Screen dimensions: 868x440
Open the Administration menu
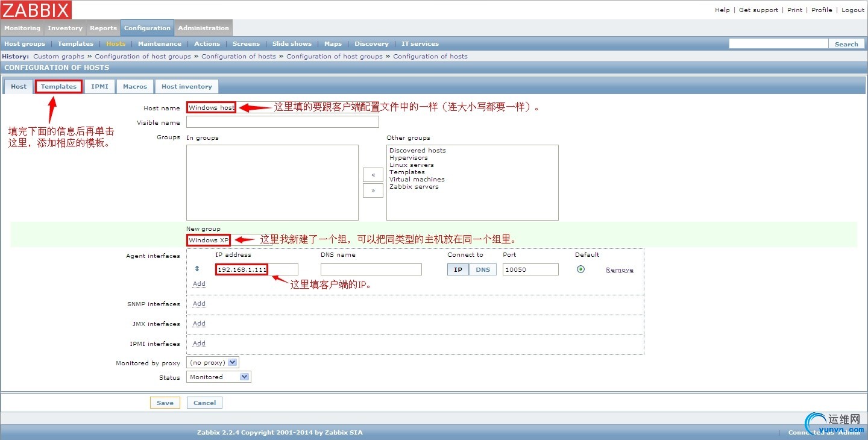(x=203, y=28)
